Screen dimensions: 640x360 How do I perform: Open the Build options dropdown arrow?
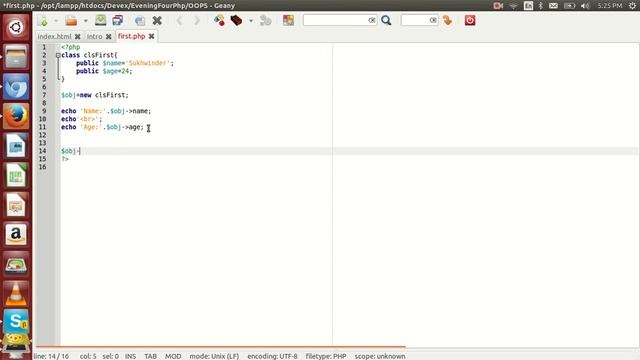point(251,21)
